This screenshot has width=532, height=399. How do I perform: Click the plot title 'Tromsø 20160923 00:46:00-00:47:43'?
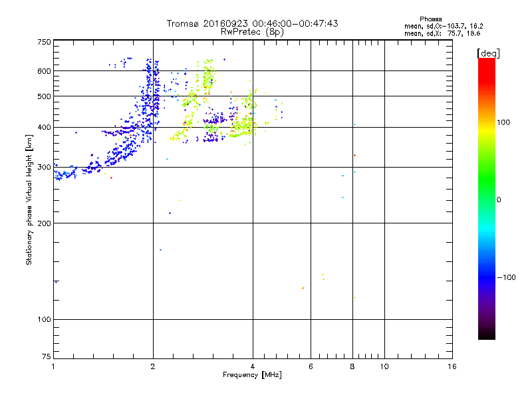point(252,23)
